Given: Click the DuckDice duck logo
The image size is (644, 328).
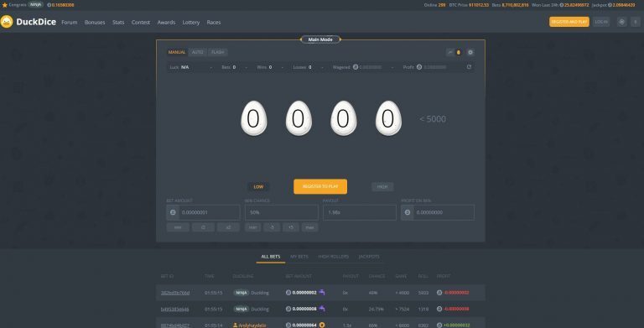Looking at the screenshot, I should click(7, 22).
